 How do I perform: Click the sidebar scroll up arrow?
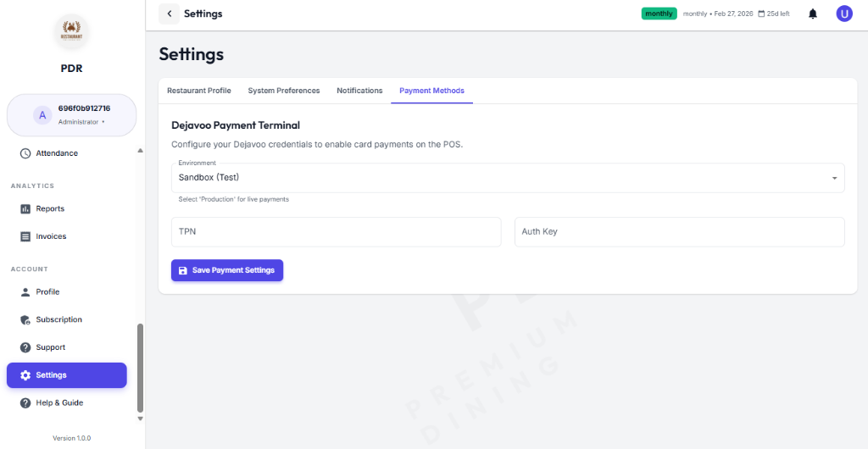click(x=140, y=151)
